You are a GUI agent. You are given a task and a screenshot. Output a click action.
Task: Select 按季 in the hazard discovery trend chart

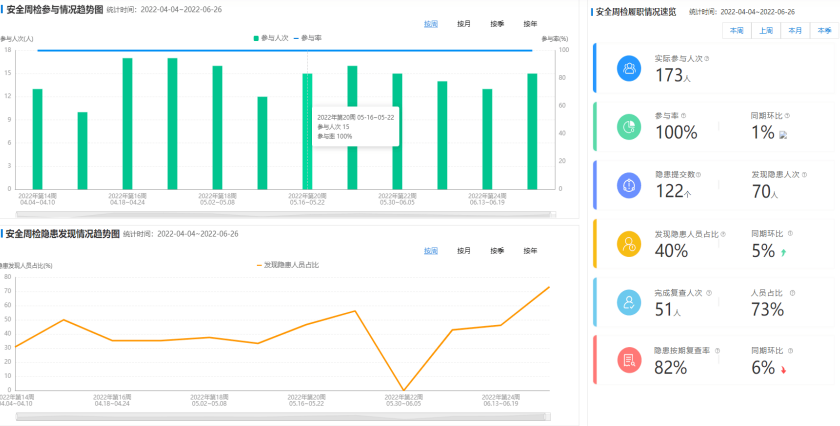(497, 251)
